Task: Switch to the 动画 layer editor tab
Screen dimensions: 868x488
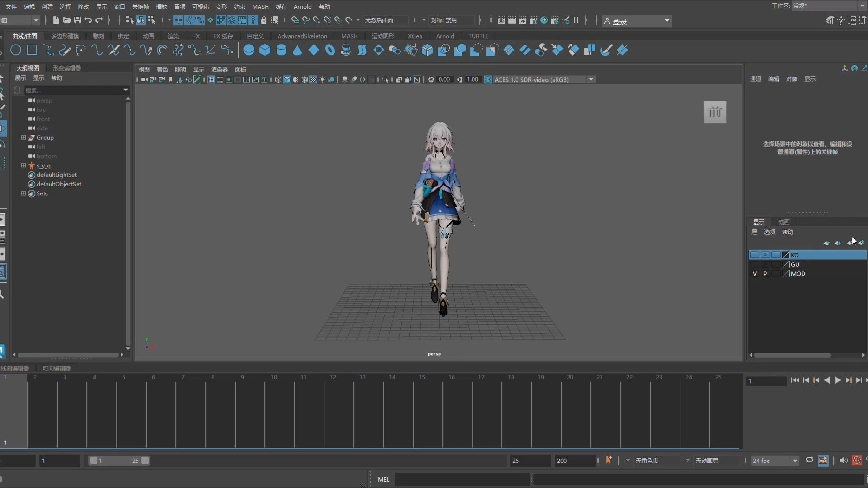Action: [x=784, y=222]
